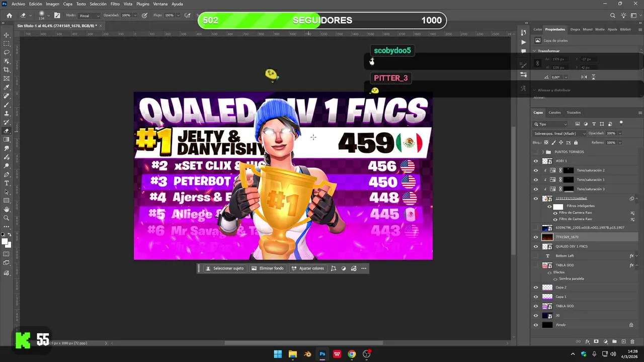Image resolution: width=644 pixels, height=362 pixels.
Task: Show the PUNTOS TORNEOS group
Action: tap(535, 152)
